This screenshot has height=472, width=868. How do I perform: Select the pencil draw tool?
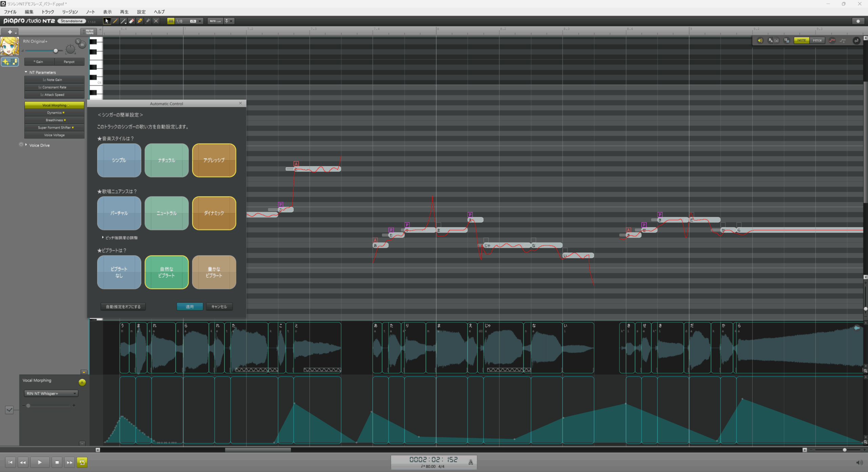pos(115,21)
